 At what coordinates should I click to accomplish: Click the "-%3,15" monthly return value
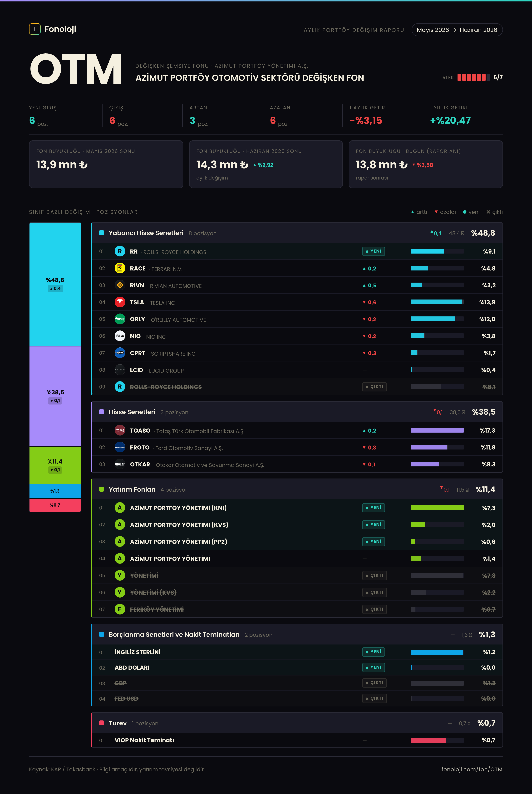[366, 120]
